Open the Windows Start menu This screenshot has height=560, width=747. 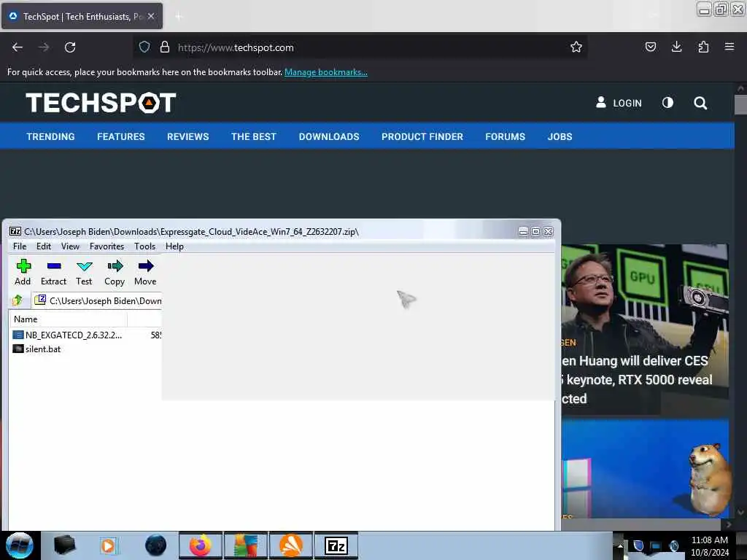(x=20, y=545)
